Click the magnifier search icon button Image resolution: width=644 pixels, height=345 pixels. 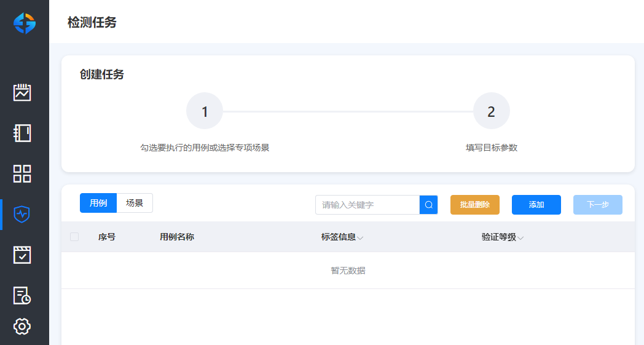[x=428, y=205]
